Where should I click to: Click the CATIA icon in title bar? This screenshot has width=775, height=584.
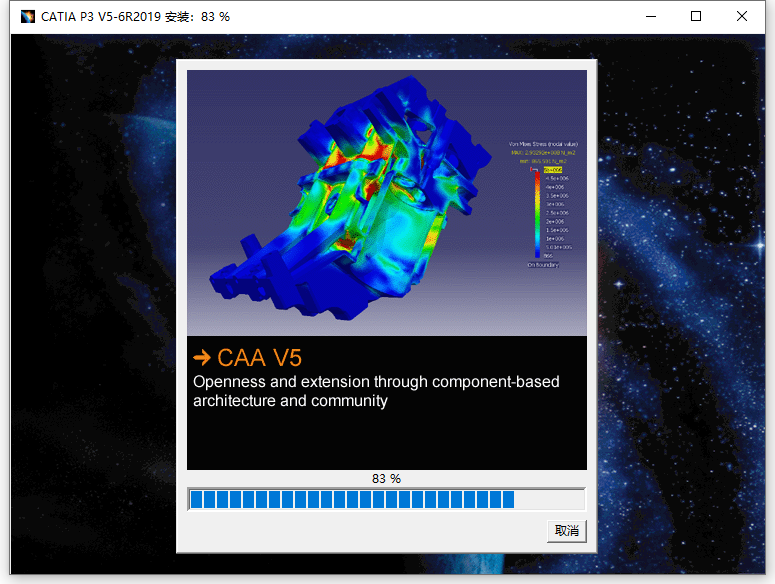click(x=28, y=17)
